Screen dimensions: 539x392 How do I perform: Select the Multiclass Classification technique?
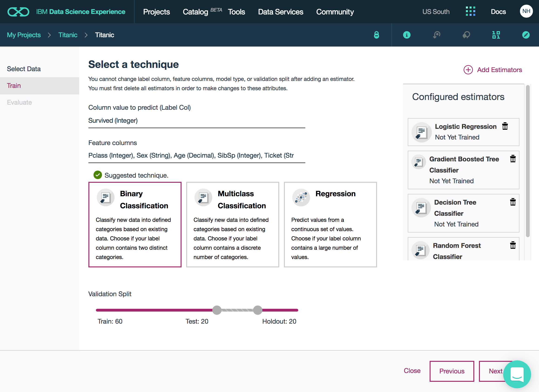pos(233,225)
